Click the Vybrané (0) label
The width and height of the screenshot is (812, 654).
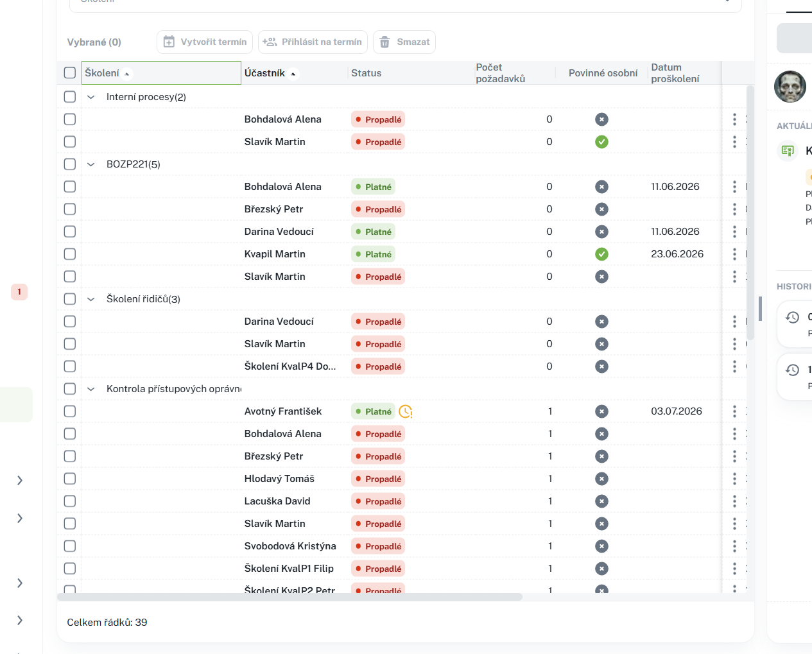pyautogui.click(x=94, y=42)
